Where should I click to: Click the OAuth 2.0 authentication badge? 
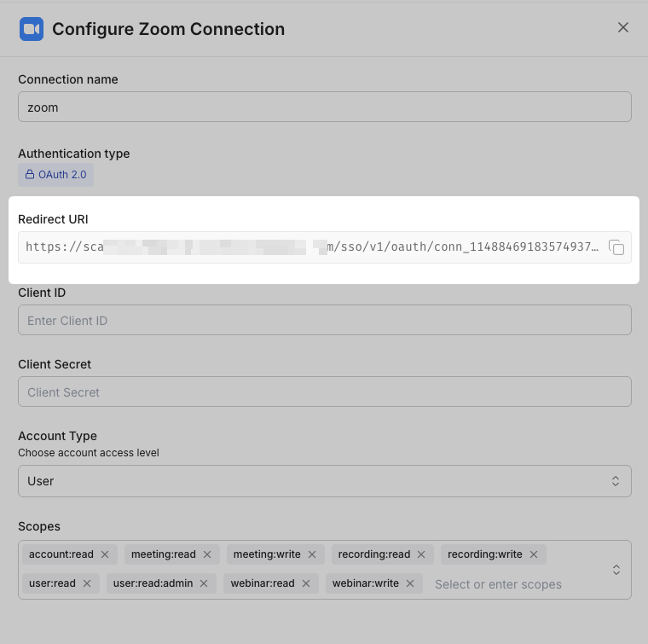point(55,175)
